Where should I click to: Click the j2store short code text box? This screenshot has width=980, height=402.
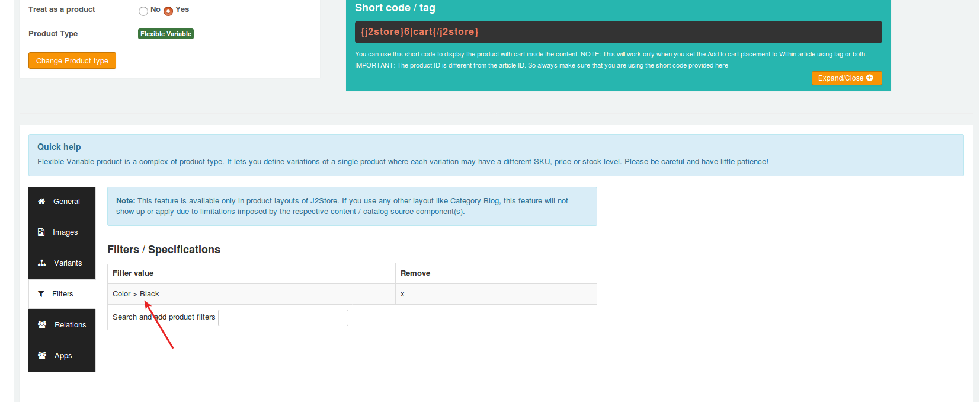coord(618,32)
